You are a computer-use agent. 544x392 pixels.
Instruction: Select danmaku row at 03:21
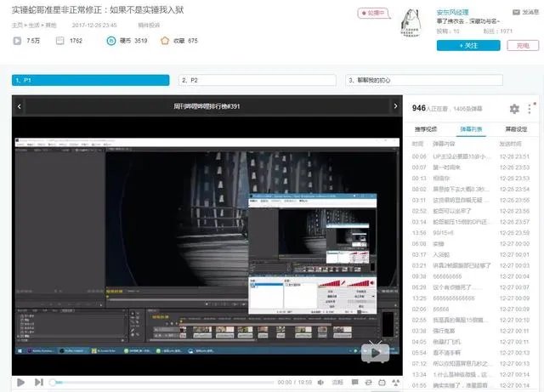tap(471, 265)
